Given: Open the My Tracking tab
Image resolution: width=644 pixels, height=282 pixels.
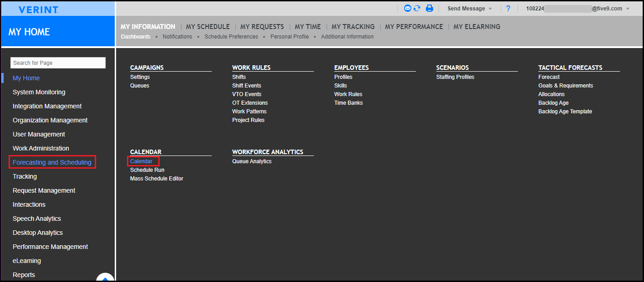Looking at the screenshot, I should [353, 27].
